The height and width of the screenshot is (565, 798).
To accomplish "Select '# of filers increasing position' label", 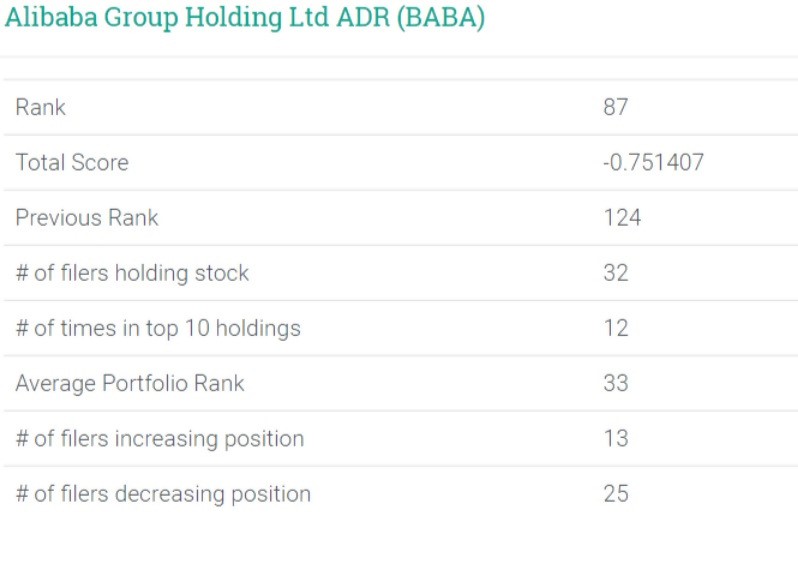I will coord(160,438).
